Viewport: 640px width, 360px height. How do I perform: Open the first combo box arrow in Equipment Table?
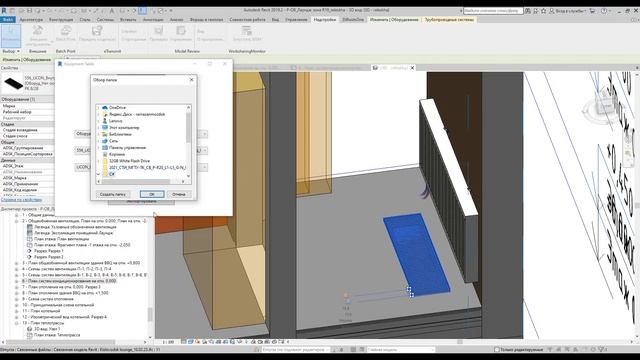tap(204, 134)
